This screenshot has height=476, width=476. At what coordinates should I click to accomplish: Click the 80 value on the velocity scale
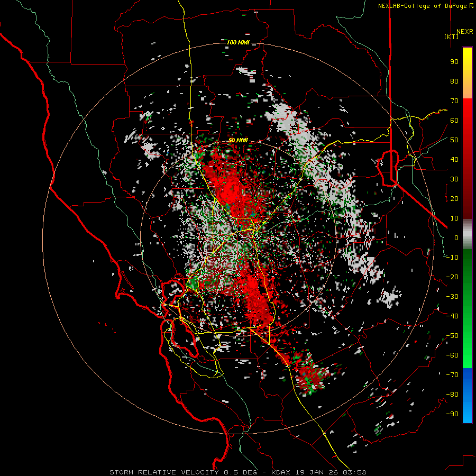pyautogui.click(x=454, y=81)
